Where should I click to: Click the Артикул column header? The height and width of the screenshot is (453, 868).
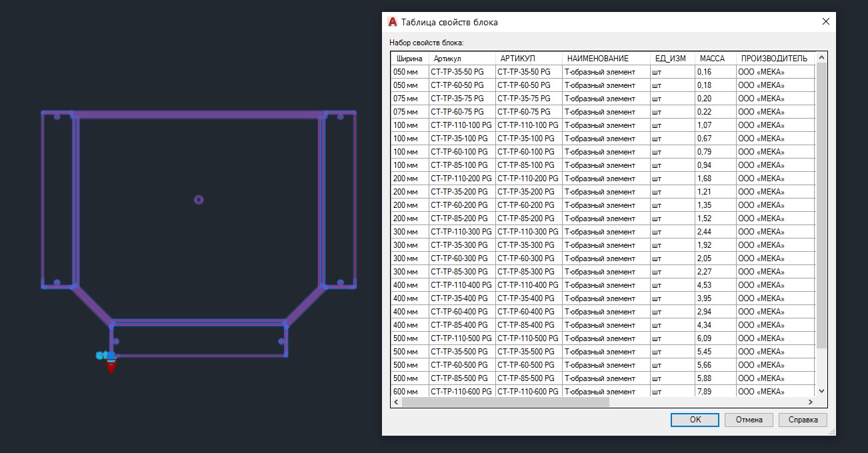click(462, 59)
